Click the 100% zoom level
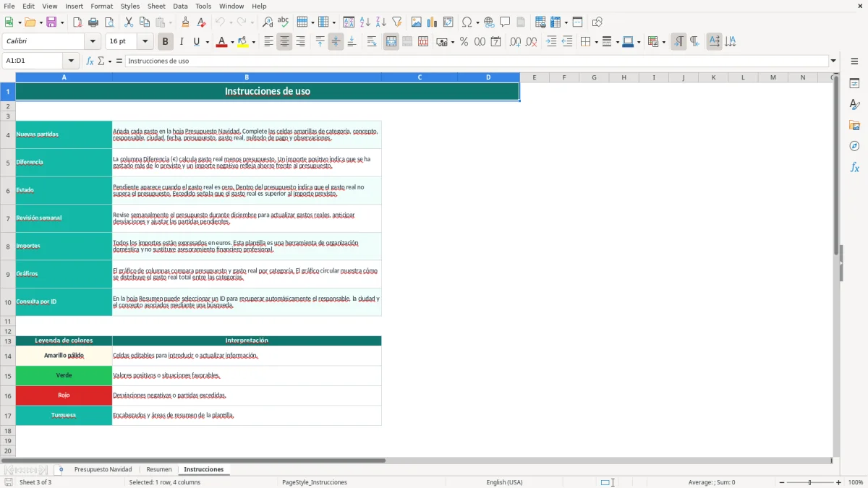Image resolution: width=868 pixels, height=488 pixels. tap(856, 482)
